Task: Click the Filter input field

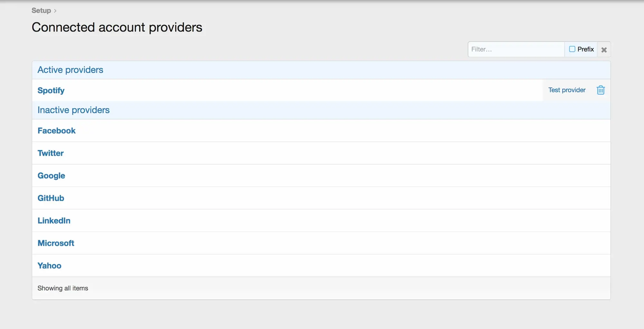Action: (516, 50)
